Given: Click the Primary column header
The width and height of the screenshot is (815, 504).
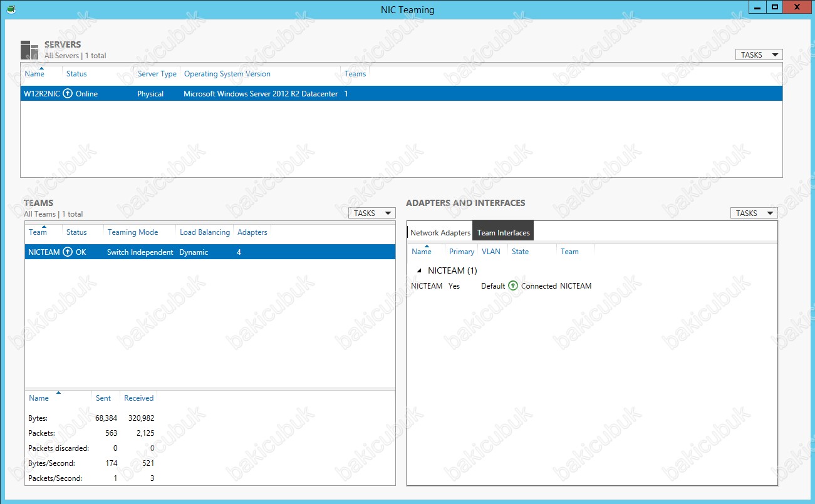Looking at the screenshot, I should pyautogui.click(x=462, y=252).
